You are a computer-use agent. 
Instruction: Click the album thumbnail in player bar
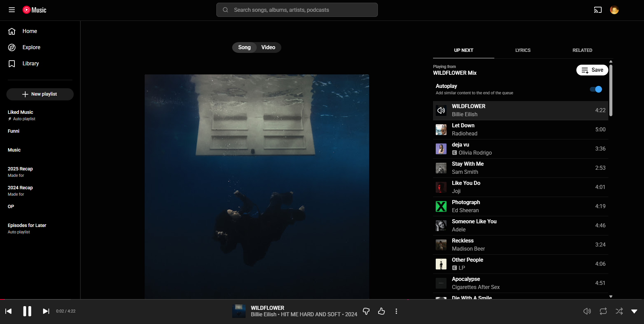pos(239,311)
